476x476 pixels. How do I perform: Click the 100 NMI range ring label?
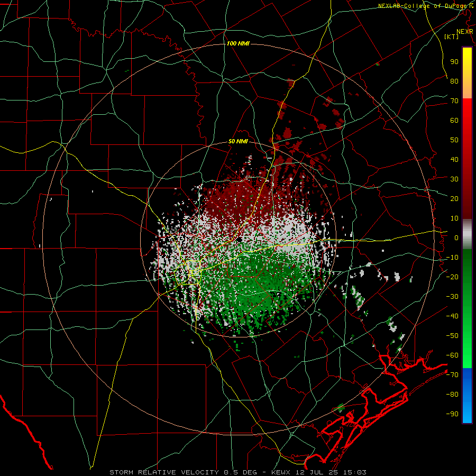[x=238, y=43]
